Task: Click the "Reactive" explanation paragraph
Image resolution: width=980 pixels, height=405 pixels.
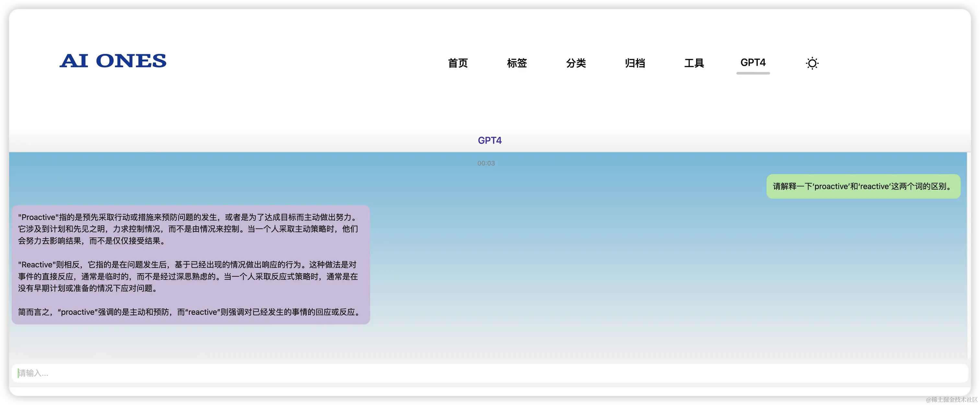Action: (x=188, y=276)
